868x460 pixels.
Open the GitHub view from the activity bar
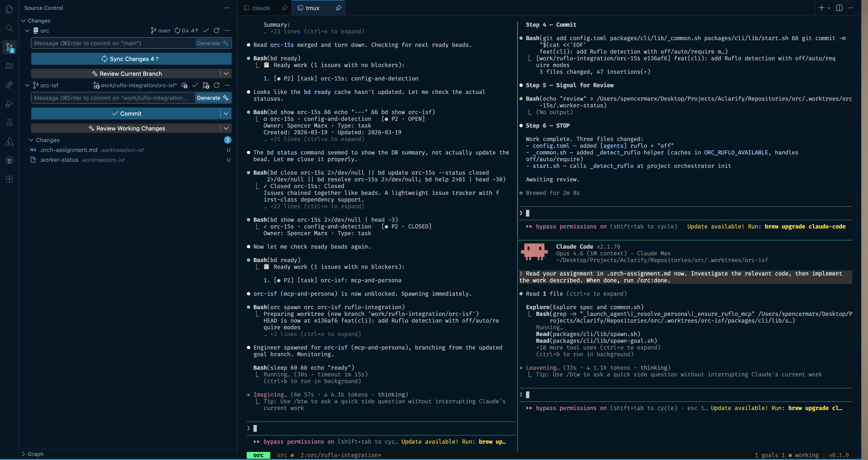pyautogui.click(x=9, y=160)
